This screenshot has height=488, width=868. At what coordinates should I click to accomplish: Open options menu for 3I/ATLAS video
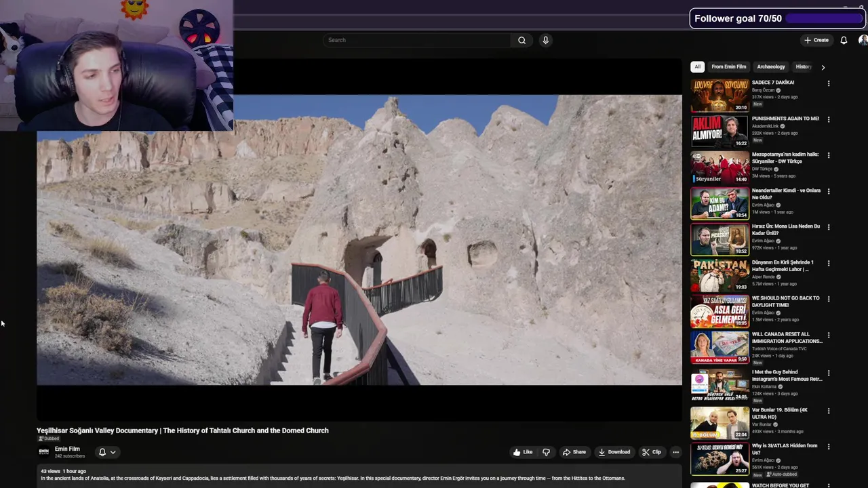[x=828, y=447]
